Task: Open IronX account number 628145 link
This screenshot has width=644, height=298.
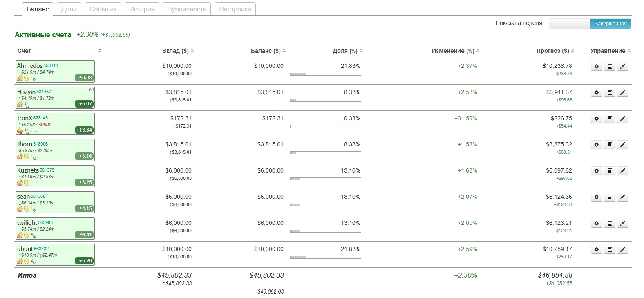Action: [x=40, y=118]
